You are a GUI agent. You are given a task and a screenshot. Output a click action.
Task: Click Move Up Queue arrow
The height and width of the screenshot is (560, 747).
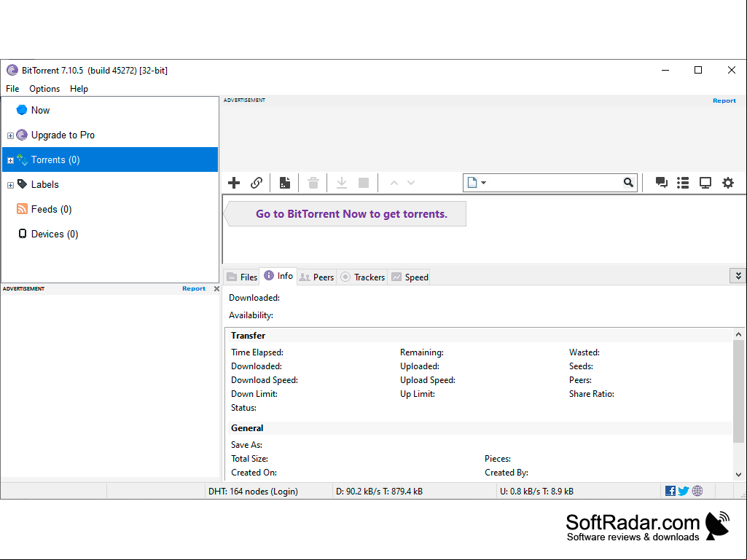pyautogui.click(x=394, y=183)
